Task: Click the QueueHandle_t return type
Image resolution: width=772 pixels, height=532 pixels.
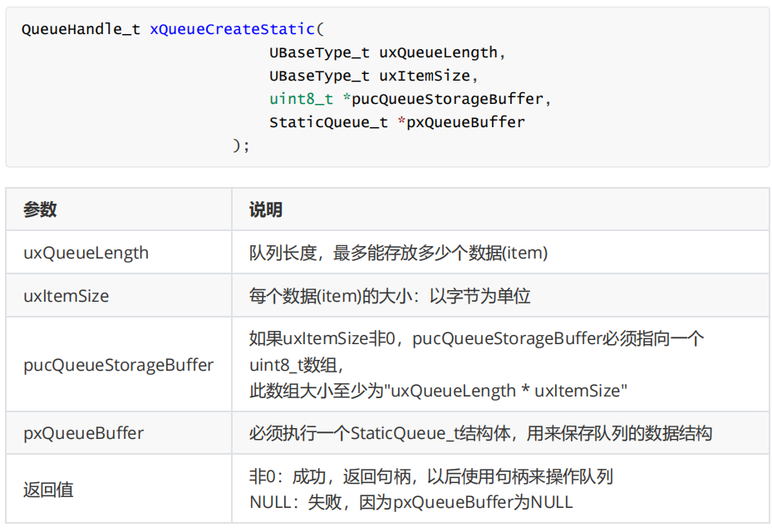Action: pyautogui.click(x=81, y=29)
